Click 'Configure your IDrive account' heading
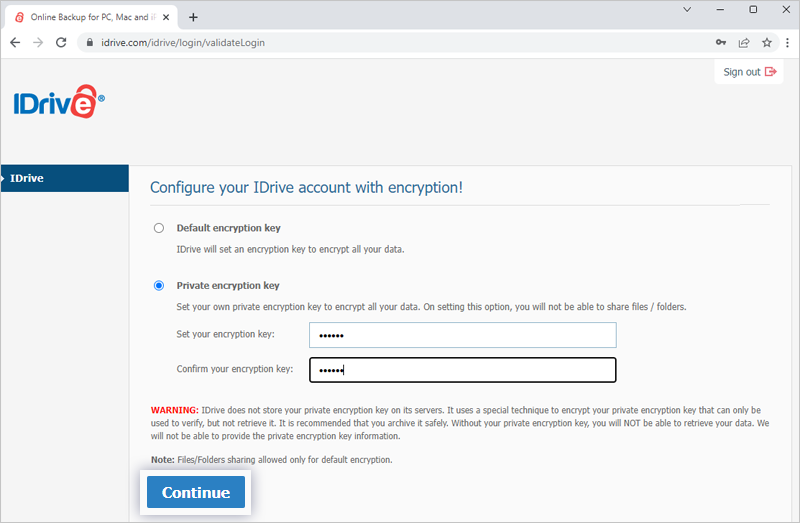Image resolution: width=800 pixels, height=523 pixels. click(306, 187)
